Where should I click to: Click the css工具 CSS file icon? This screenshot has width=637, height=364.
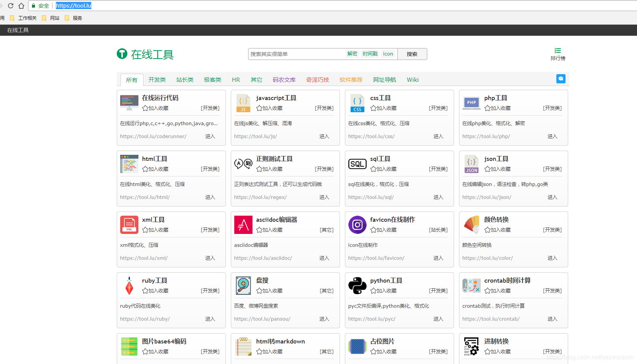(x=357, y=103)
